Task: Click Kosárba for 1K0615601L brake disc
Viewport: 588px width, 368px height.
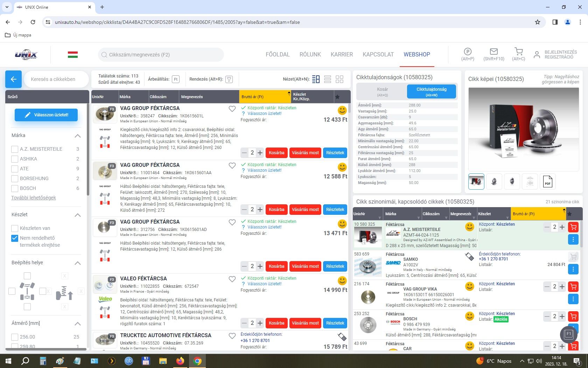Action: [276, 153]
